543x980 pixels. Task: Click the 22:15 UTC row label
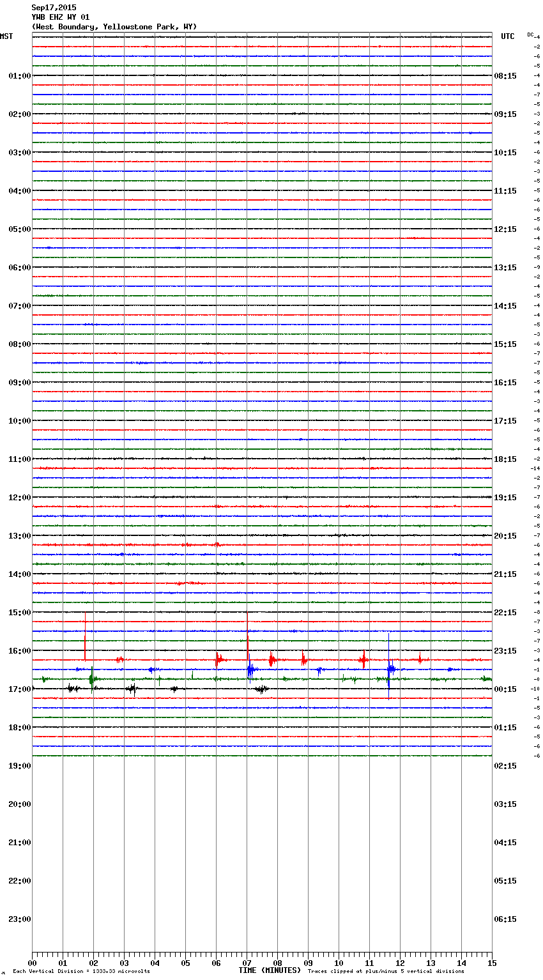click(505, 613)
